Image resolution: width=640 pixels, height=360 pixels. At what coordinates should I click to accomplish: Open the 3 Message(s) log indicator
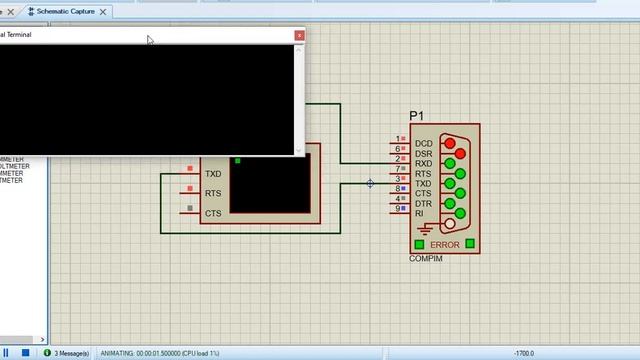pyautogui.click(x=67, y=353)
